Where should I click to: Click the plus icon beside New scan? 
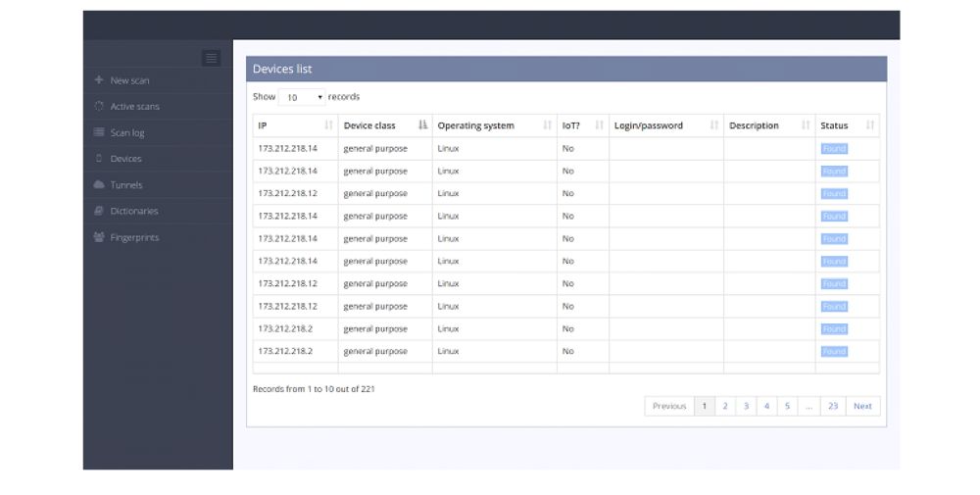coord(99,80)
